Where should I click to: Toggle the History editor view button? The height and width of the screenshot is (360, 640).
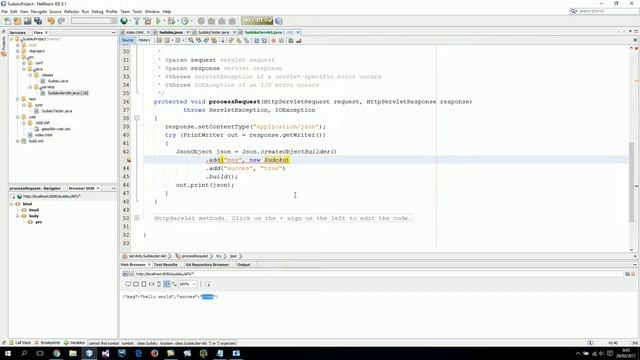[144, 40]
